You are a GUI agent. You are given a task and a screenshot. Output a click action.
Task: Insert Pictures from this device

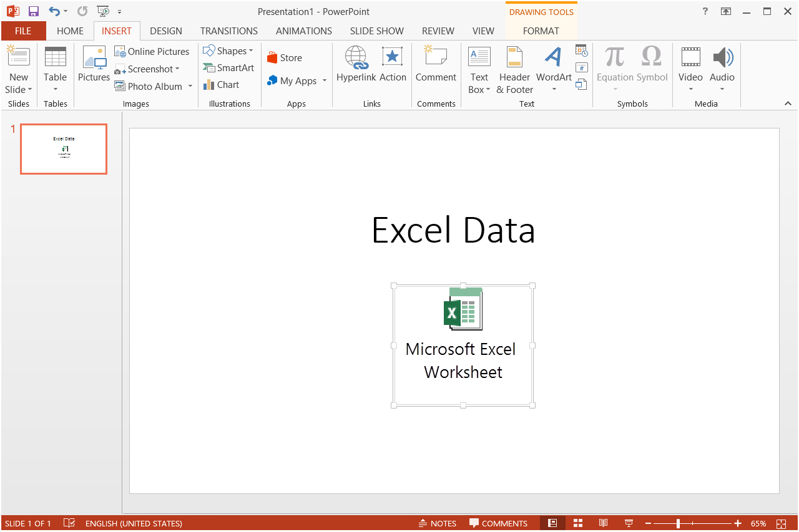[94, 64]
